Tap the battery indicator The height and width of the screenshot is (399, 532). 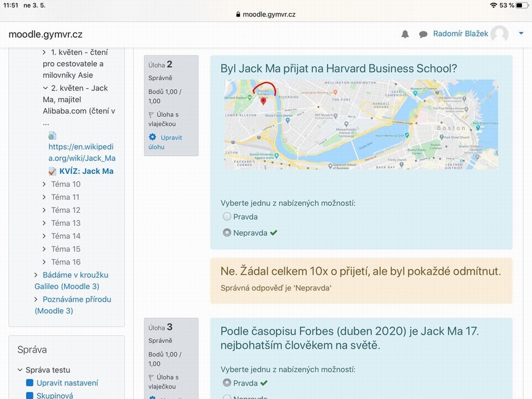coord(522,5)
